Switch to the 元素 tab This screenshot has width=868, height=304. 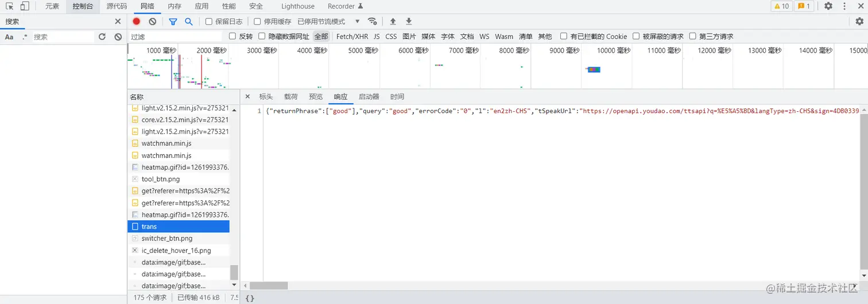click(x=52, y=6)
